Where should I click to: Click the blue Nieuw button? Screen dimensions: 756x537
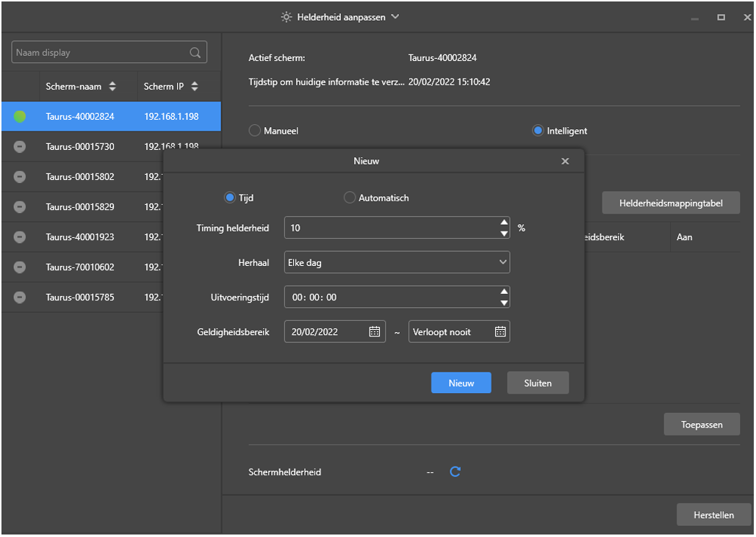pyautogui.click(x=461, y=383)
